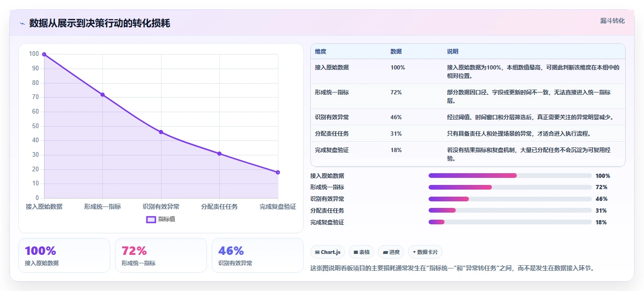
Task: Select the 进度 chip
Action: (391, 252)
